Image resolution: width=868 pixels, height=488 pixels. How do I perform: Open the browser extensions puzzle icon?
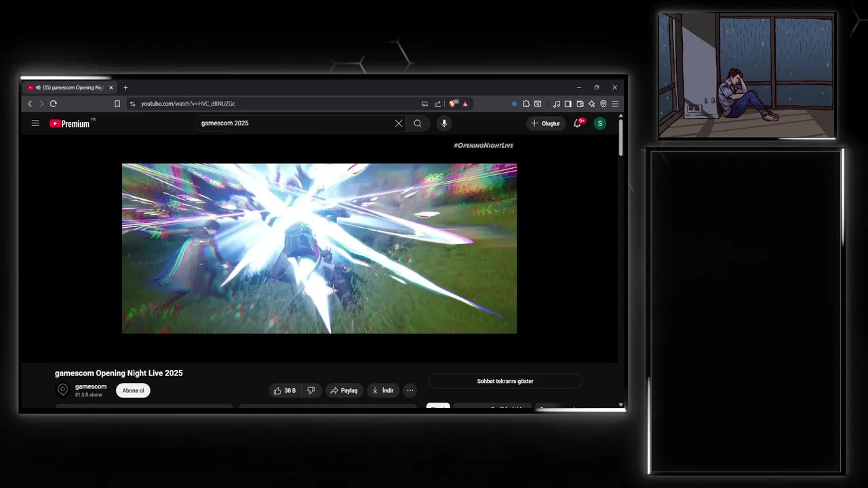pos(526,104)
